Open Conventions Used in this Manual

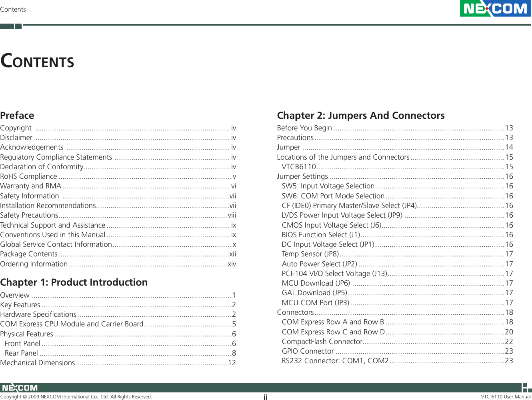118,235
